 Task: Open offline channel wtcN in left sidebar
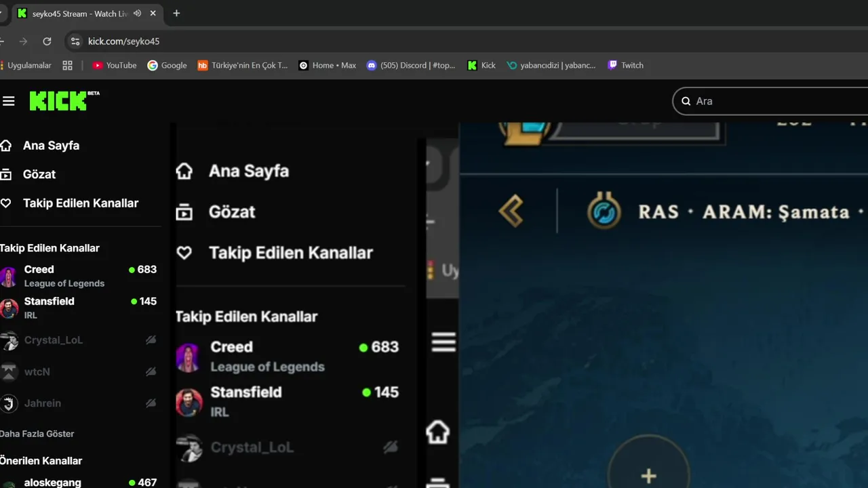[x=80, y=371]
